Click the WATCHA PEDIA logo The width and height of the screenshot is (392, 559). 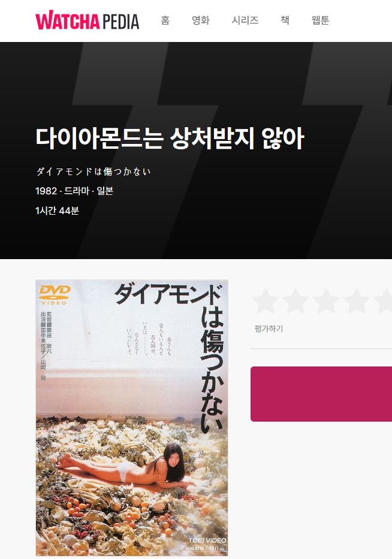point(88,20)
